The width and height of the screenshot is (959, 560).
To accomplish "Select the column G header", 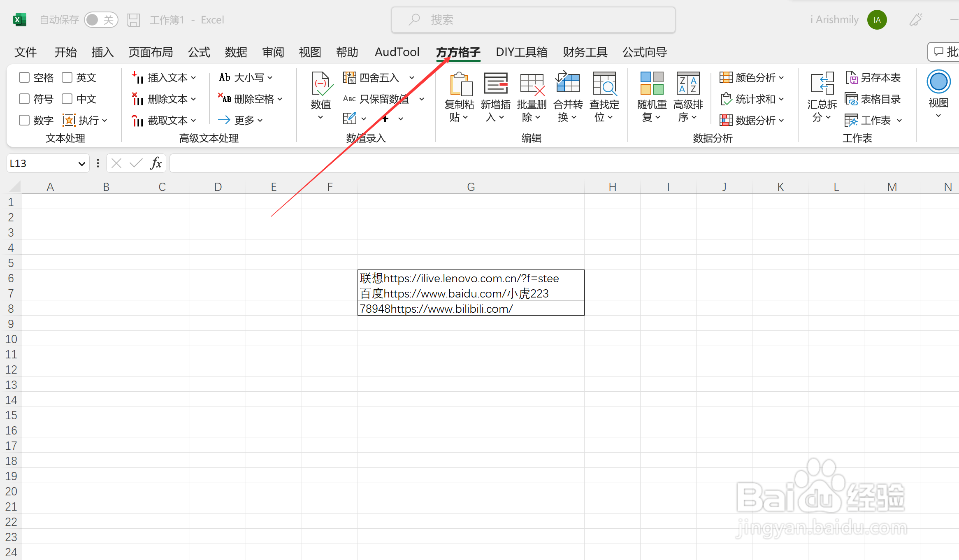I will [471, 187].
